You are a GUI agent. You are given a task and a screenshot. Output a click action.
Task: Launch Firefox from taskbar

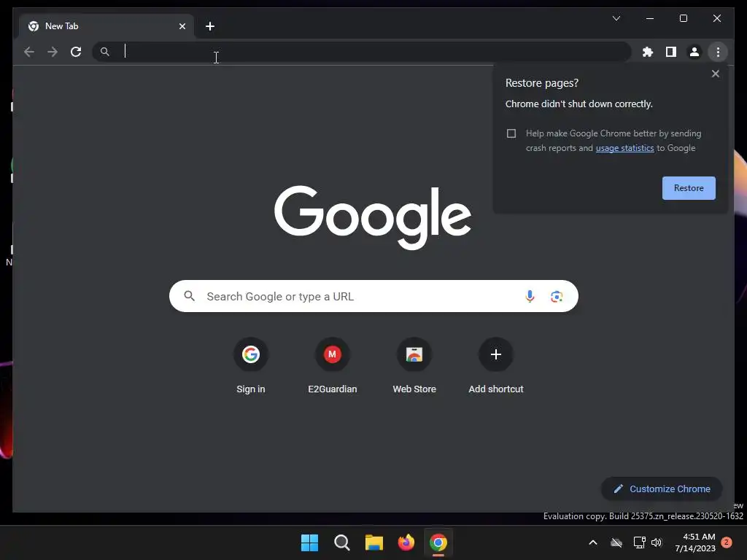(406, 542)
